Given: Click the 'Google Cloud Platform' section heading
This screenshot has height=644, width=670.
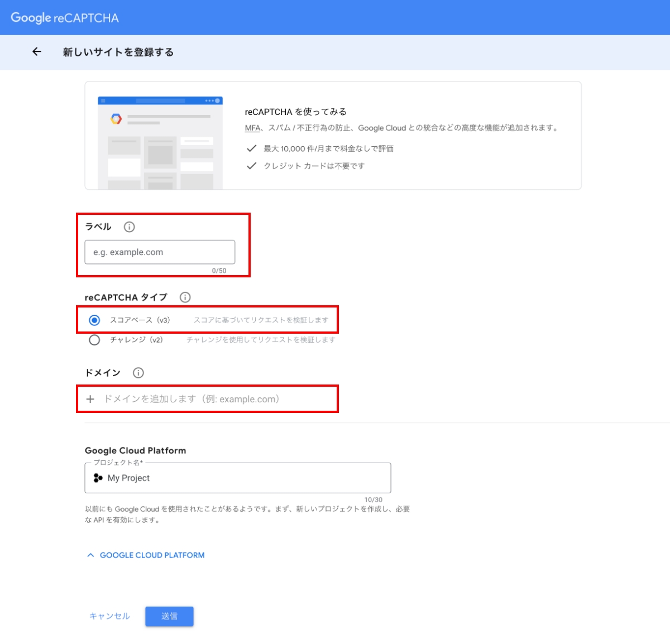Looking at the screenshot, I should 135,450.
